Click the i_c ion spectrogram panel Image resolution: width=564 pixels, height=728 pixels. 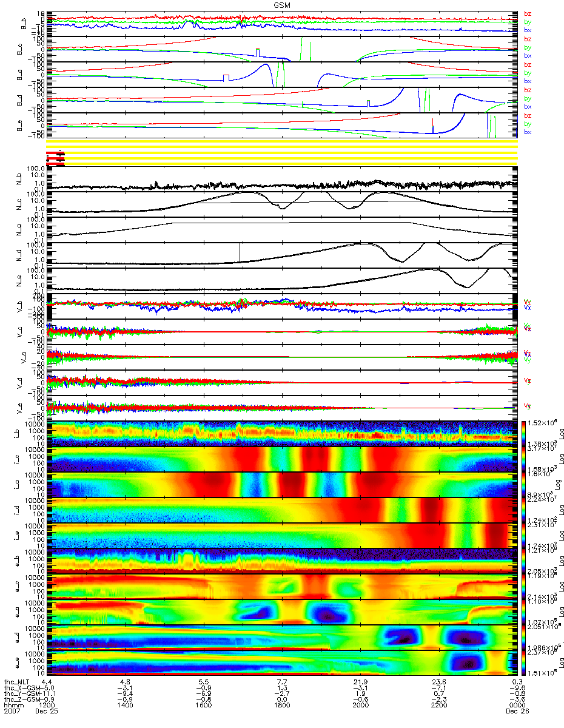[x=282, y=459]
